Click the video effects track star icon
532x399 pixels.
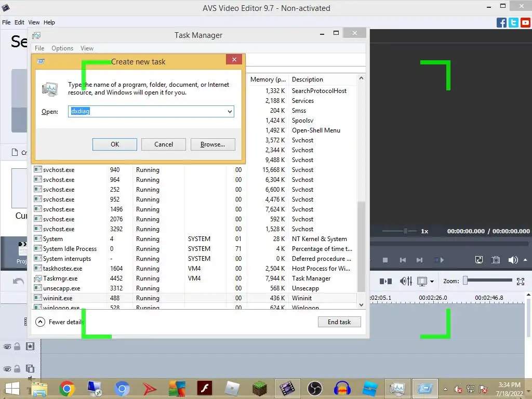coord(30,347)
